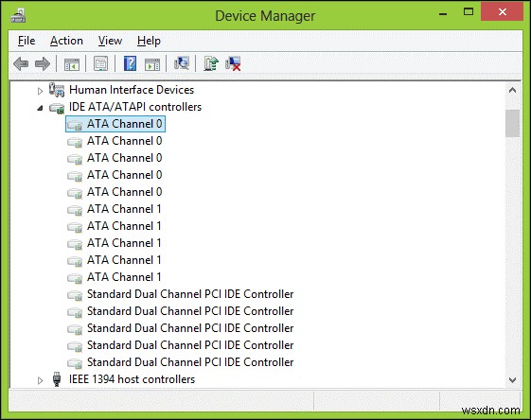
Task: Open the Action menu
Action: click(66, 41)
